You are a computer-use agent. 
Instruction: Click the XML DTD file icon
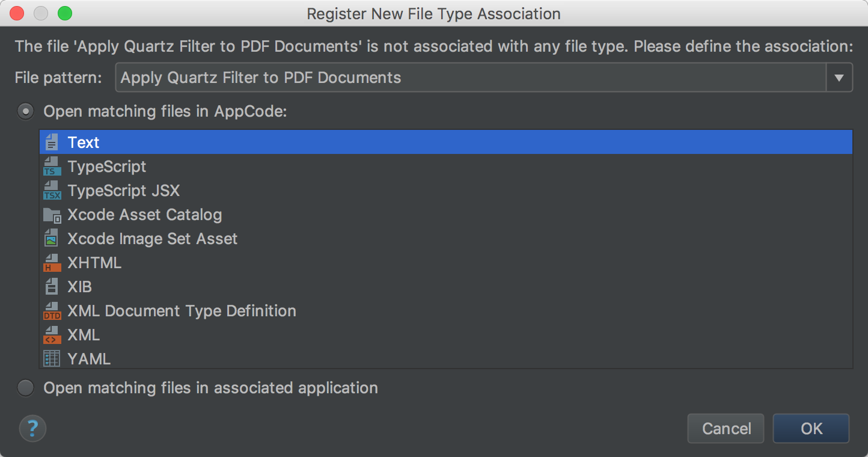pyautogui.click(x=52, y=311)
